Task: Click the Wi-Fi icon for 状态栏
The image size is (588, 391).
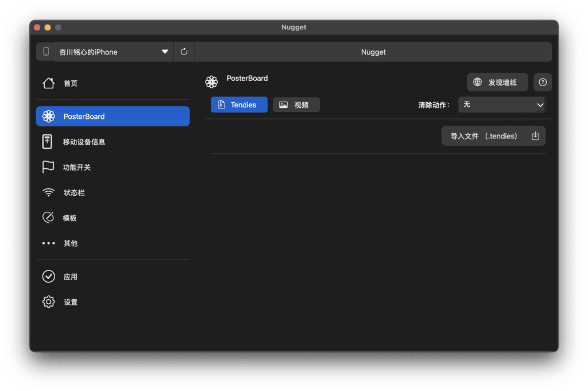Action: [49, 193]
